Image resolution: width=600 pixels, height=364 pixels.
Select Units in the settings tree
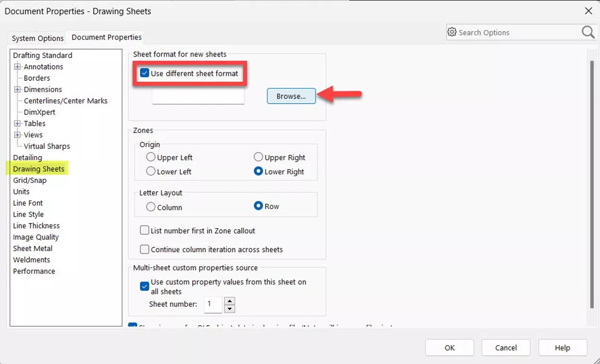(21, 191)
